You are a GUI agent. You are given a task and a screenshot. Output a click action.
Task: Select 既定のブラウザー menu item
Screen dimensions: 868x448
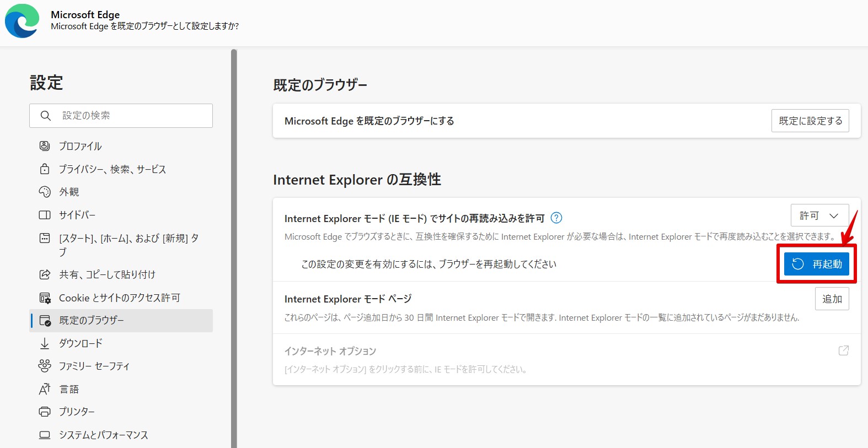point(121,320)
